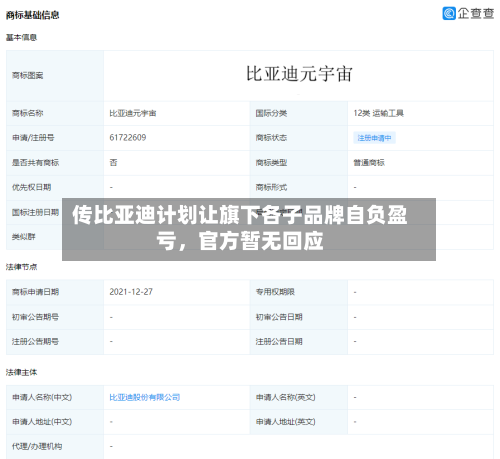Click the 商标申请日期 label

coord(35,292)
